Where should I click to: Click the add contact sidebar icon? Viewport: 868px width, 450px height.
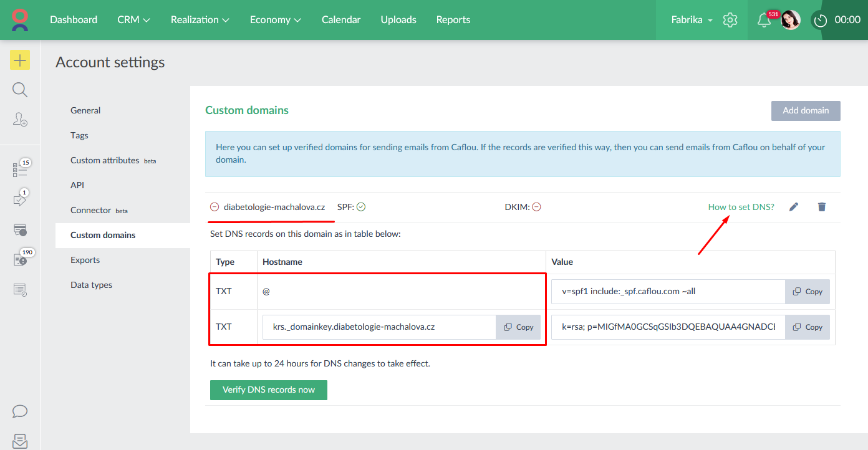click(x=20, y=120)
